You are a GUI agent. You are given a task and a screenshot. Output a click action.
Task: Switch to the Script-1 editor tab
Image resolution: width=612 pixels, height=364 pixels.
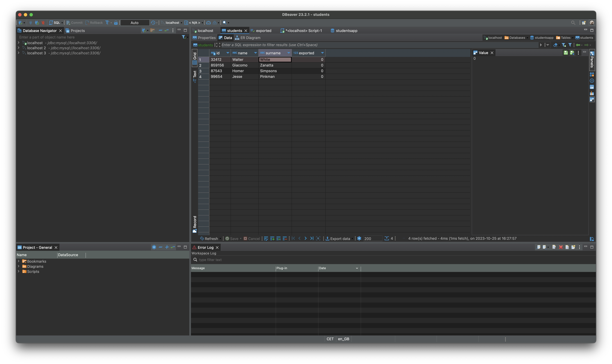pyautogui.click(x=301, y=31)
